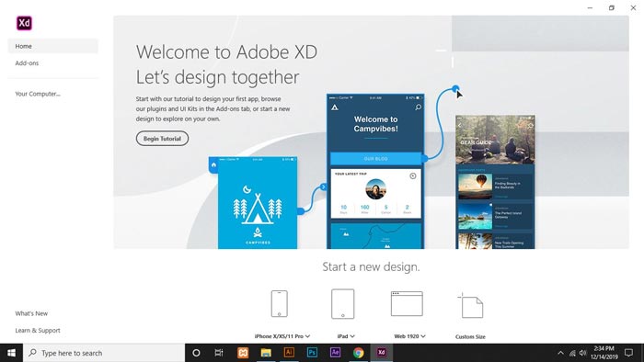Focus the Type here to search box
Screen dimensions: 644x362
pos(104,353)
